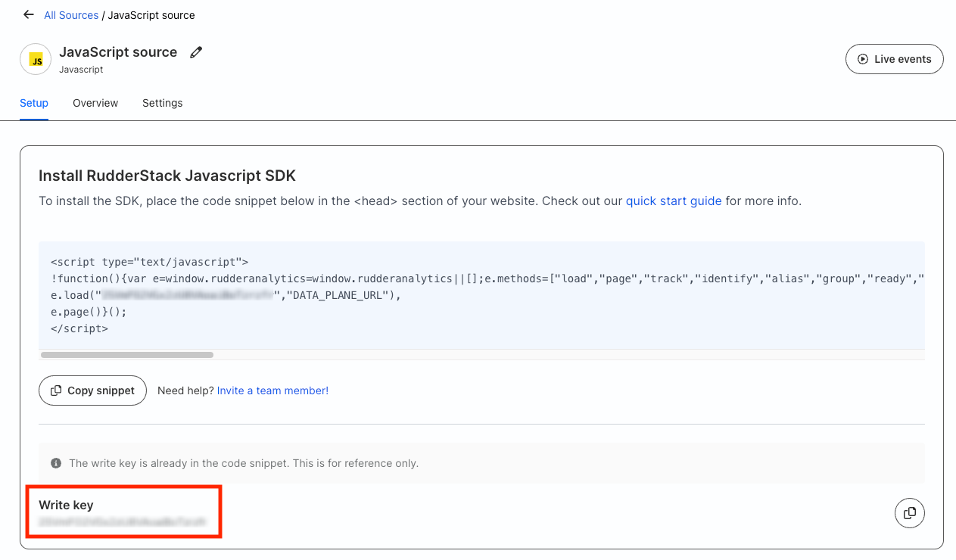Image resolution: width=956 pixels, height=560 pixels.
Task: Edit the source name with pencil icon
Action: 196,52
